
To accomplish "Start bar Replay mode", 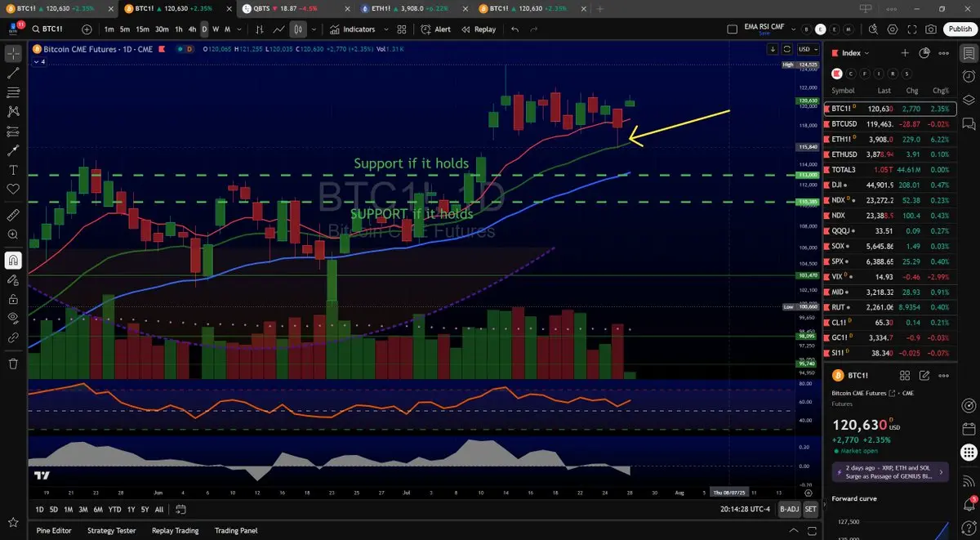I will click(x=479, y=29).
